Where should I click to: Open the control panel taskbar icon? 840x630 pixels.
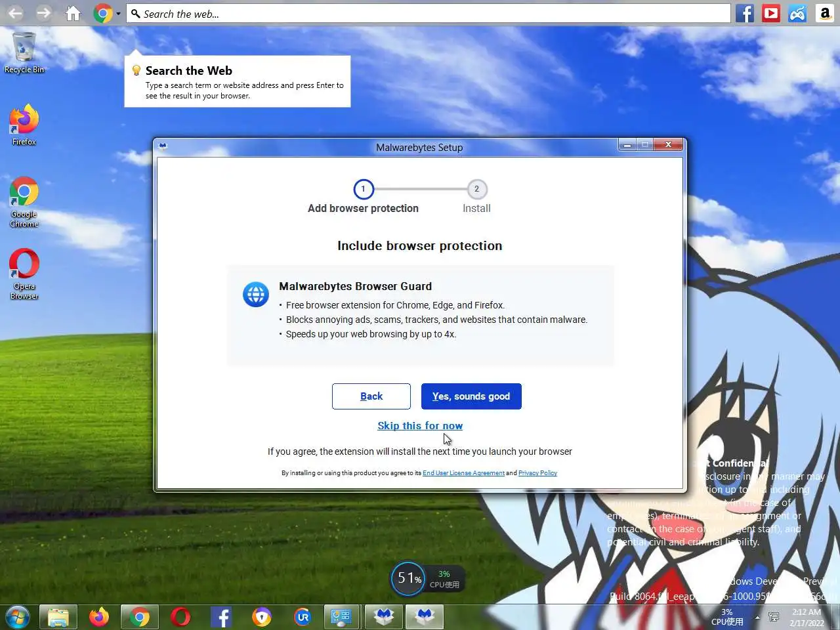tap(342, 618)
